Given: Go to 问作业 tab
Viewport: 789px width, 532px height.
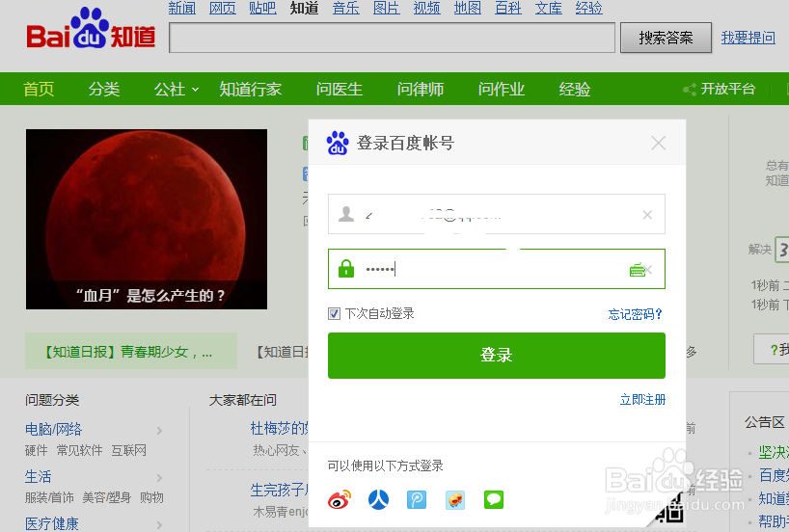Looking at the screenshot, I should pyautogui.click(x=502, y=89).
